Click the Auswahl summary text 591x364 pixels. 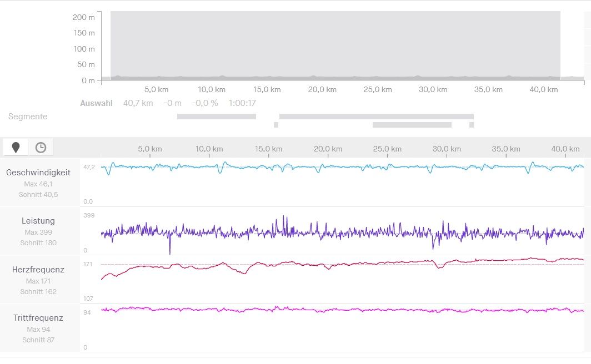tap(96, 103)
